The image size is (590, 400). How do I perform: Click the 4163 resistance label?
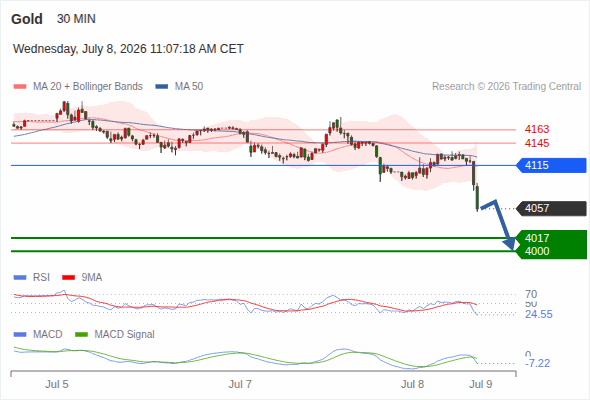pyautogui.click(x=537, y=129)
